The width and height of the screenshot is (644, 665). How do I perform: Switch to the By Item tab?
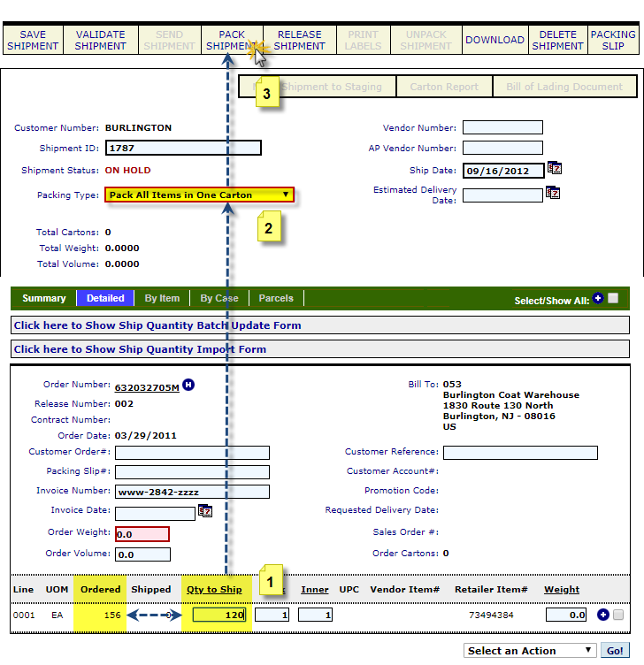click(x=162, y=298)
